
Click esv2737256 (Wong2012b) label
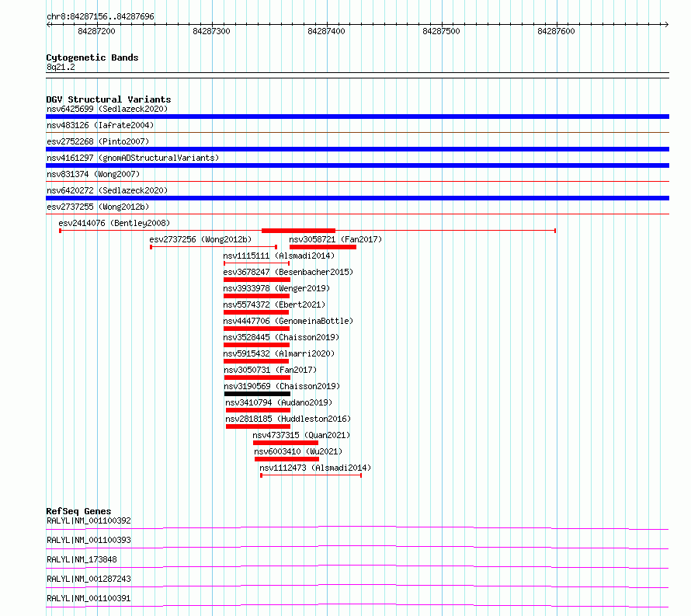pos(200,239)
